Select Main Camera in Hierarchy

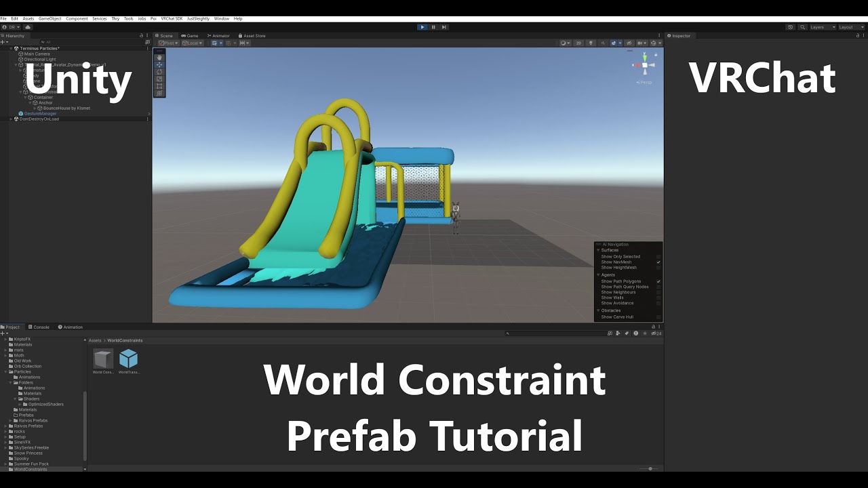click(x=37, y=54)
